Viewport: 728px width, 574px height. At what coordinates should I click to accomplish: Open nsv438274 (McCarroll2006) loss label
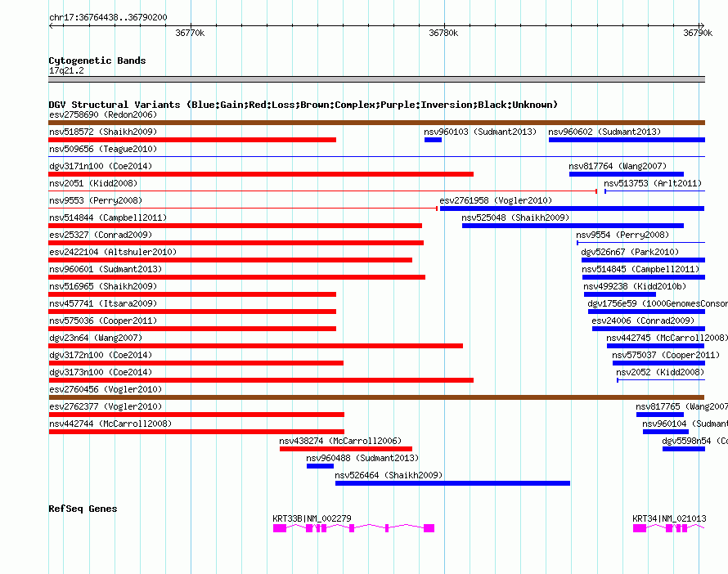point(340,441)
